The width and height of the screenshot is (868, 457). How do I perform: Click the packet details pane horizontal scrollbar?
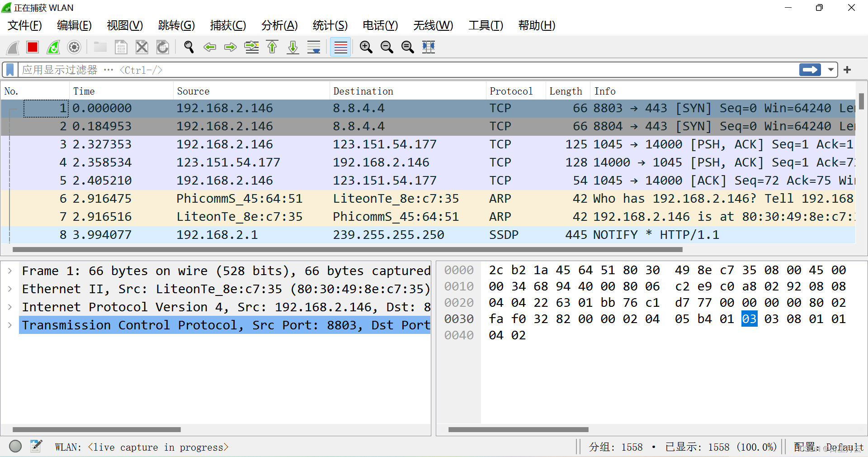[x=97, y=429]
